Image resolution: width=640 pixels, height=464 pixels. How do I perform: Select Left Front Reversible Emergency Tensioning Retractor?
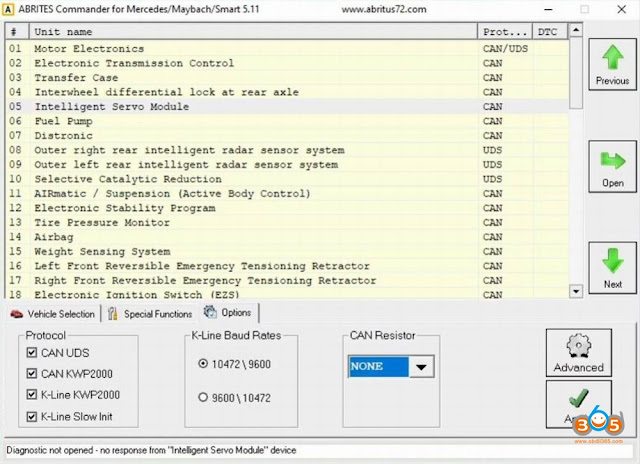click(x=287, y=266)
